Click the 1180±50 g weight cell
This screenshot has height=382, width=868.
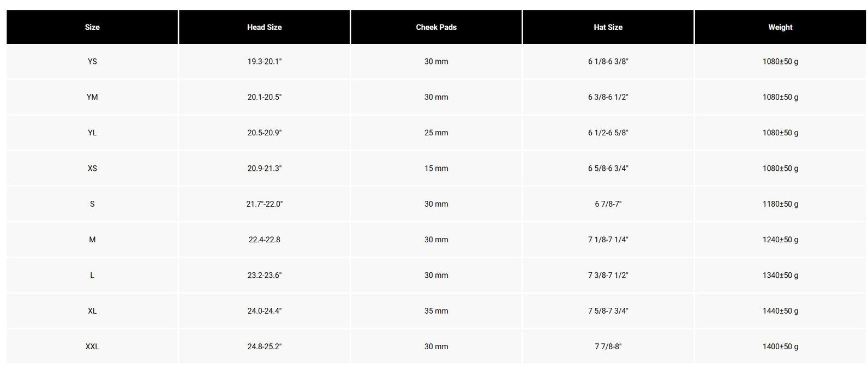[x=780, y=204]
